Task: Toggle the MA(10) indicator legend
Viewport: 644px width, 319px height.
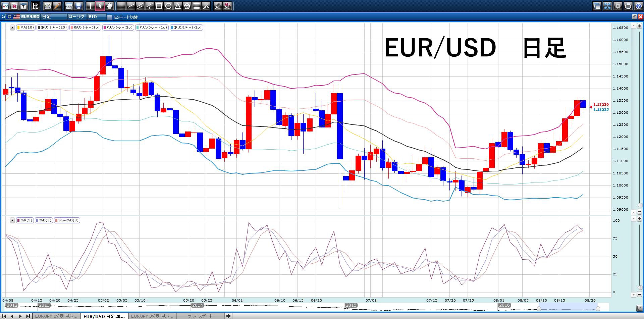Action: click(25, 28)
